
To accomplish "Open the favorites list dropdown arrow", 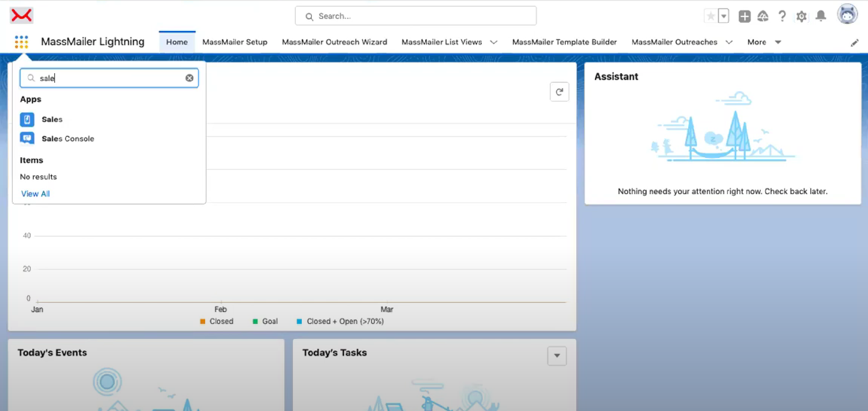I will click(724, 16).
